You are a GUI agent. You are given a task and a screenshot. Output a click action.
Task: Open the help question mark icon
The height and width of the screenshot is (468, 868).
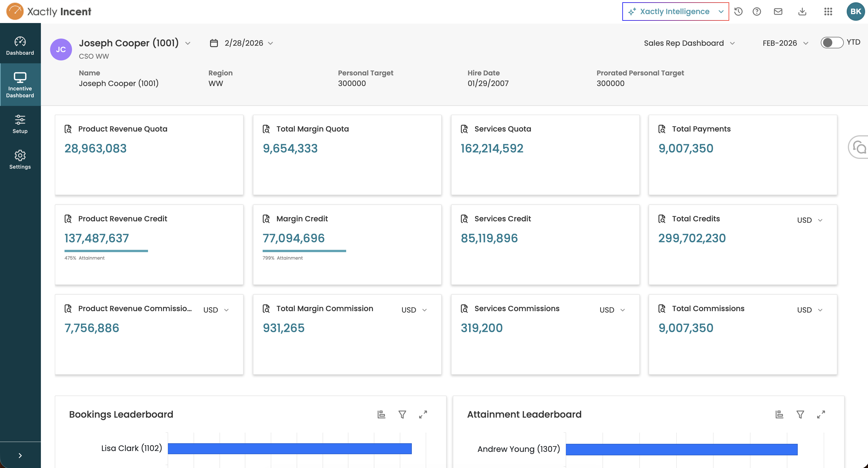pyautogui.click(x=757, y=12)
